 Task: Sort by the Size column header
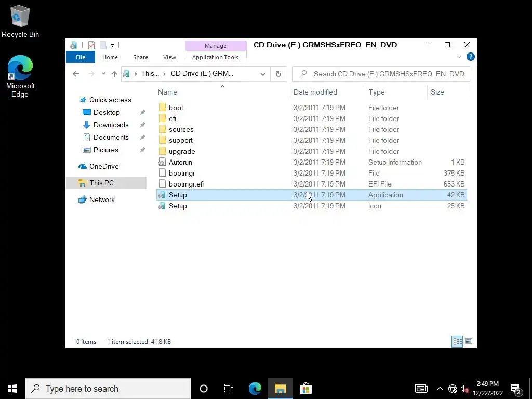pos(437,92)
